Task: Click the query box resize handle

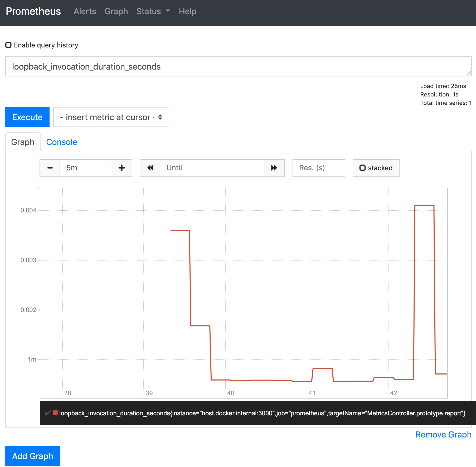Action: pos(469,74)
